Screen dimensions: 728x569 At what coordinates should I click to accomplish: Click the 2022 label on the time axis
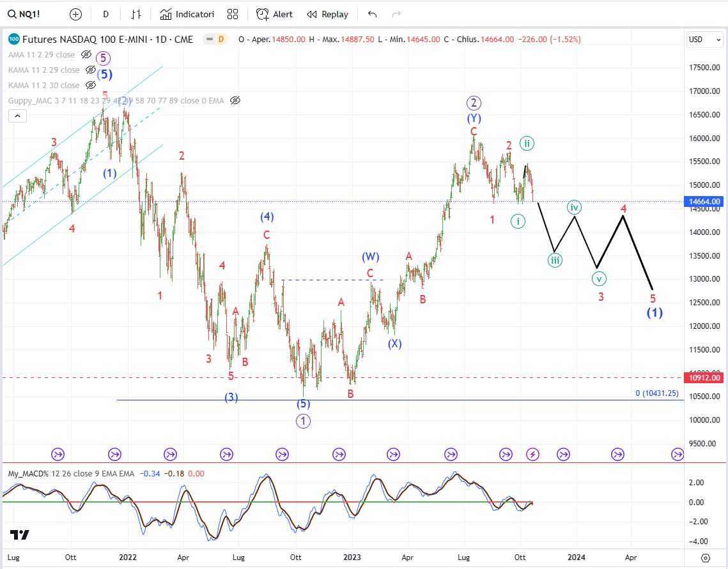[128, 557]
